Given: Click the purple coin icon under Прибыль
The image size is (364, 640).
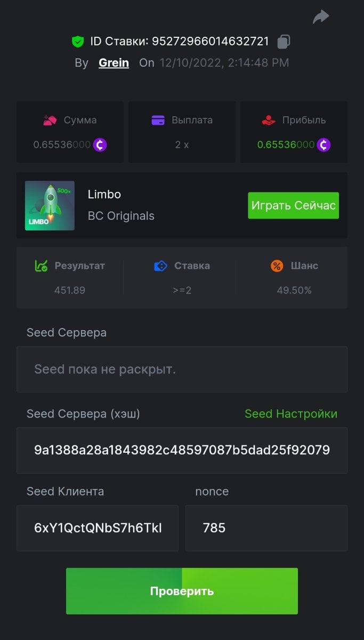Looking at the screenshot, I should point(323,145).
